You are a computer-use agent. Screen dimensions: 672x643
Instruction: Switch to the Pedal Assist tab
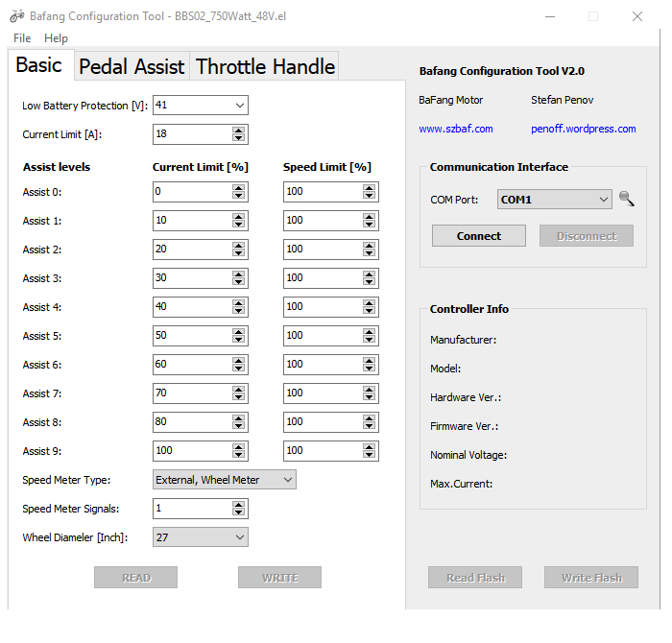tap(132, 67)
